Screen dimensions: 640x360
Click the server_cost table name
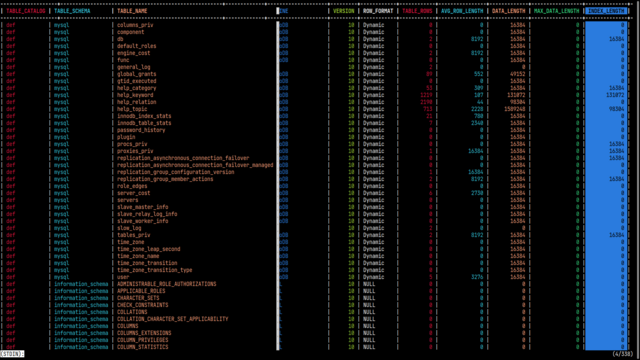(x=133, y=193)
